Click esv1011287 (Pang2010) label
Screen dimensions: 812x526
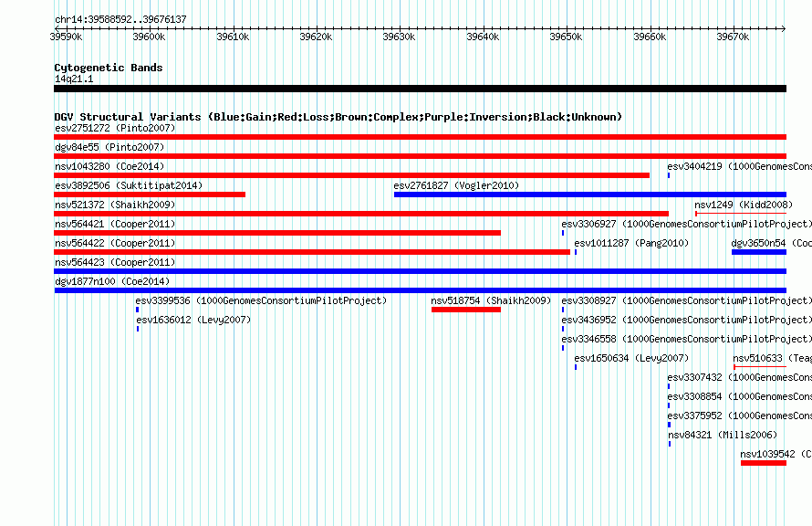(x=631, y=243)
